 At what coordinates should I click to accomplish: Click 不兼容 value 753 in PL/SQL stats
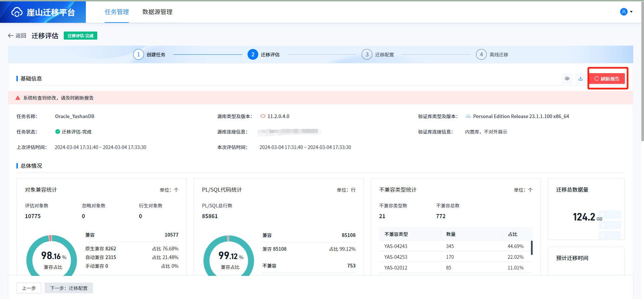(x=351, y=266)
